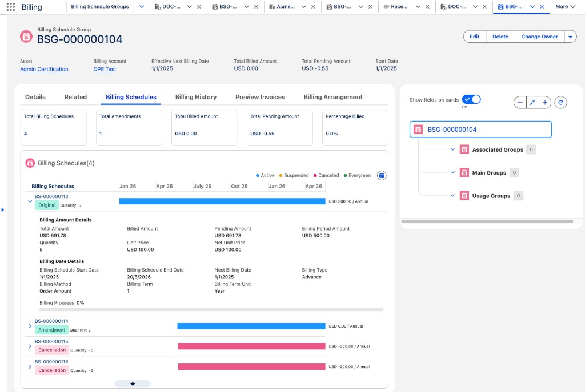The width and height of the screenshot is (585, 392).
Task: Open the calendar icon beside Evergreen legend
Action: tap(381, 176)
